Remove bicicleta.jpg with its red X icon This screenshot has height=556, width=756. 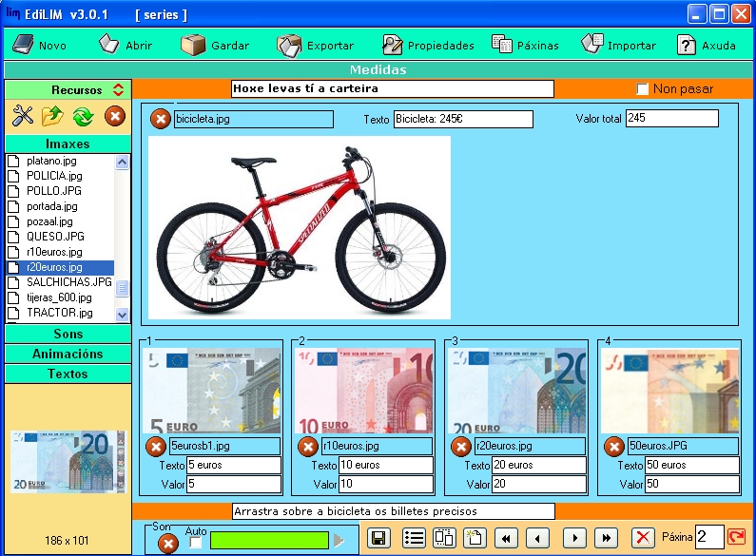[x=162, y=119]
